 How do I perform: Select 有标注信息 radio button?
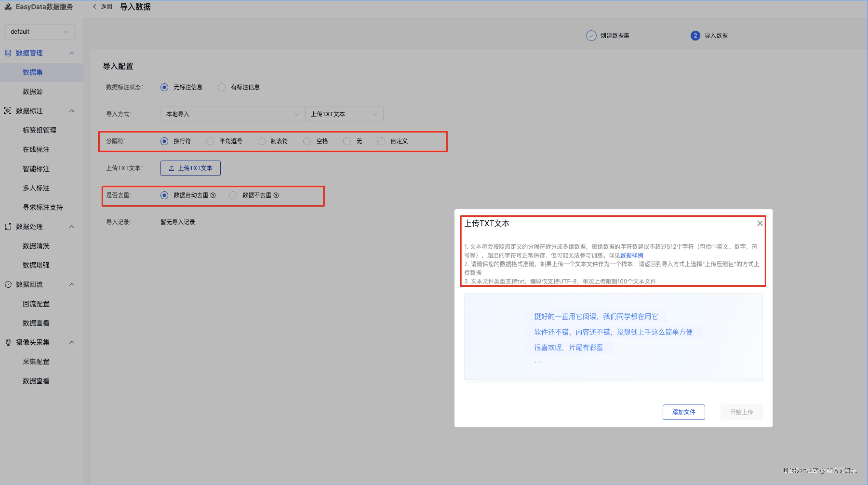coord(221,87)
